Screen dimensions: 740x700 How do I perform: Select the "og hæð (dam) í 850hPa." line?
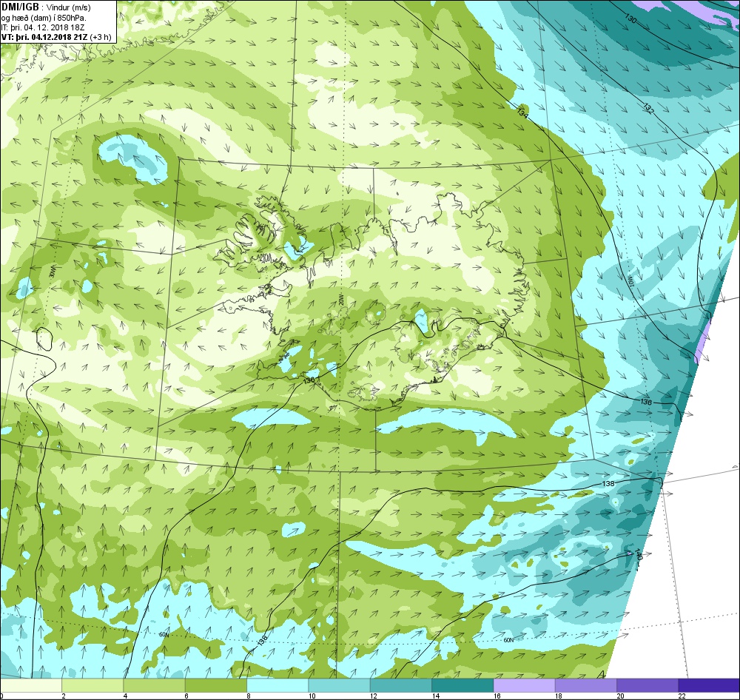(44, 18)
